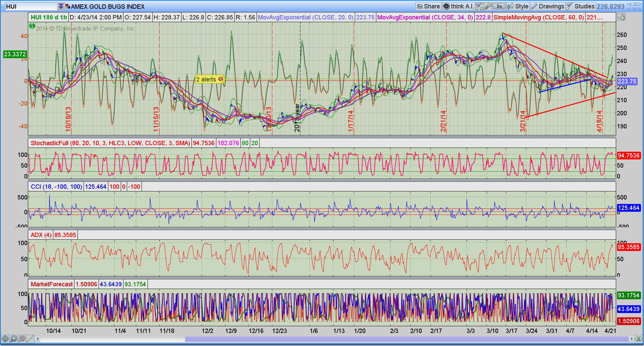Click the green 23.3372 left axis bubble

[15, 54]
